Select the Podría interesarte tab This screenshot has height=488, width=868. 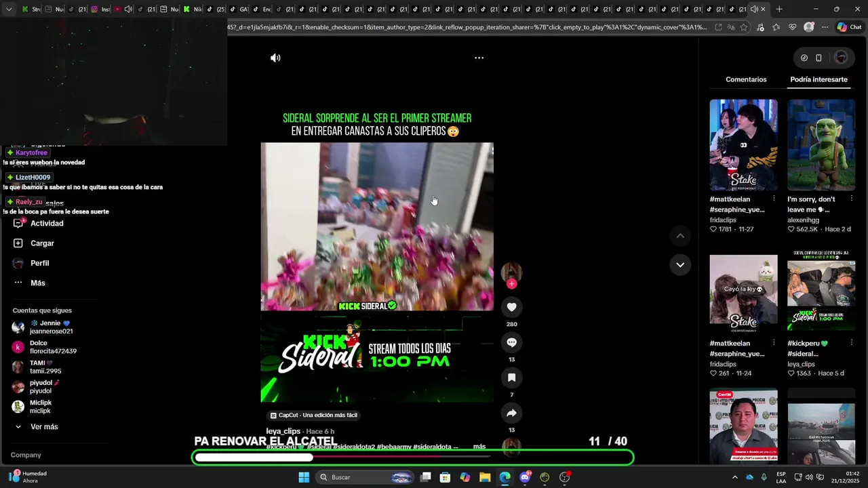click(818, 79)
